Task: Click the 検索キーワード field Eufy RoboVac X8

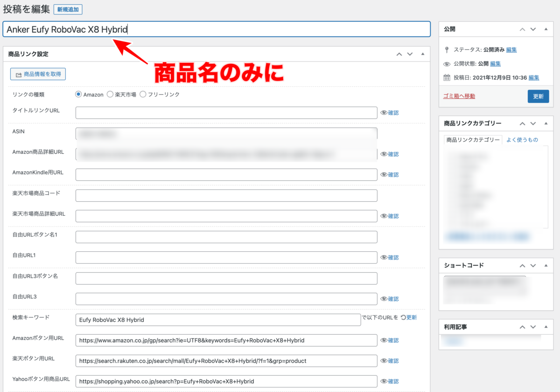Action: 218,320
